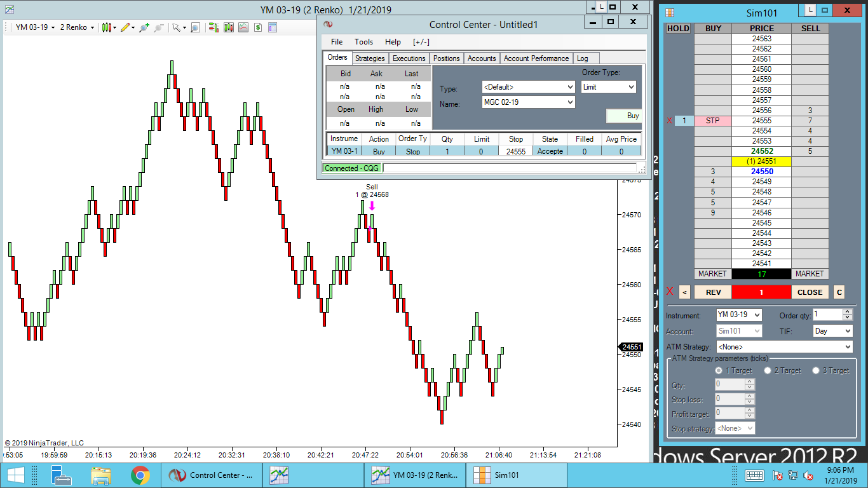
Task: Click the STP stop order cell at 24555
Action: tap(713, 121)
